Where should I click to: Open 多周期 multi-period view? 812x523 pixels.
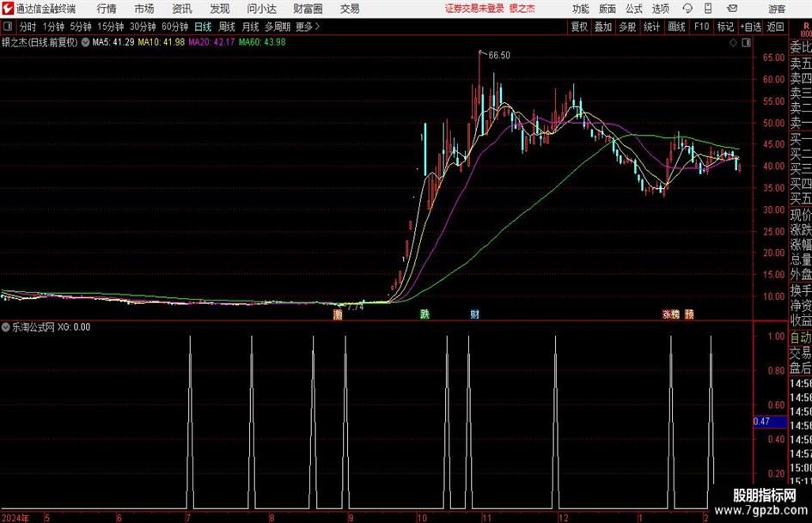coord(278,27)
